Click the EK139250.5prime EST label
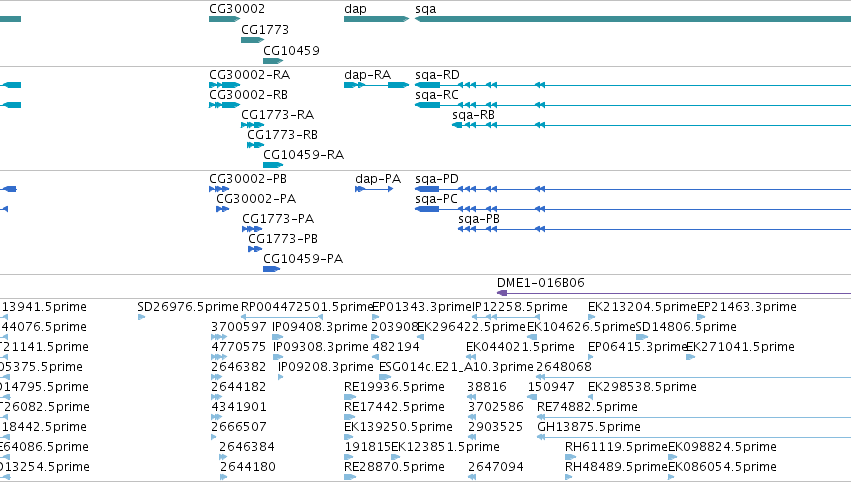Image resolution: width=851 pixels, height=482 pixels. [398, 427]
